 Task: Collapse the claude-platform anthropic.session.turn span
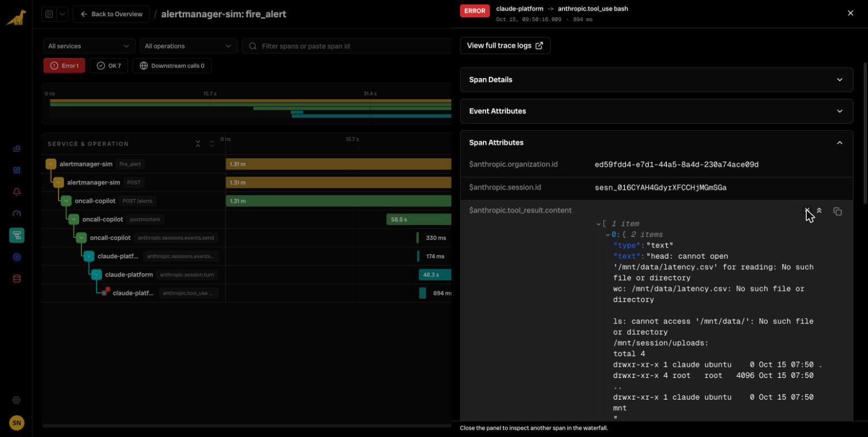tap(96, 275)
